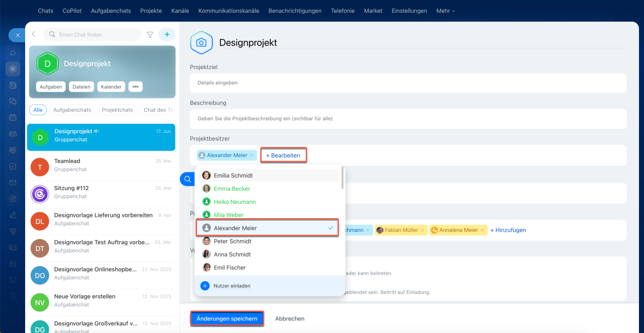This screenshot has height=333, width=644.
Task: Click Nutzer einladen in dropdown
Action: tap(232, 286)
